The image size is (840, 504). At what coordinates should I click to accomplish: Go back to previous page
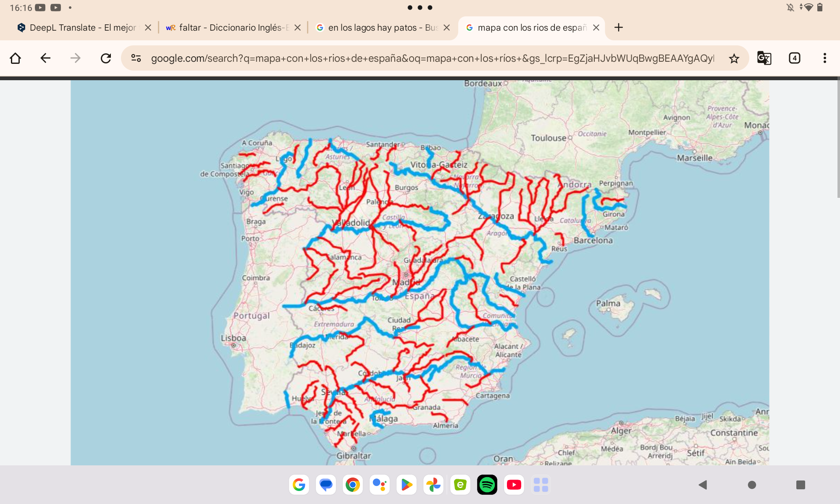pyautogui.click(x=45, y=58)
